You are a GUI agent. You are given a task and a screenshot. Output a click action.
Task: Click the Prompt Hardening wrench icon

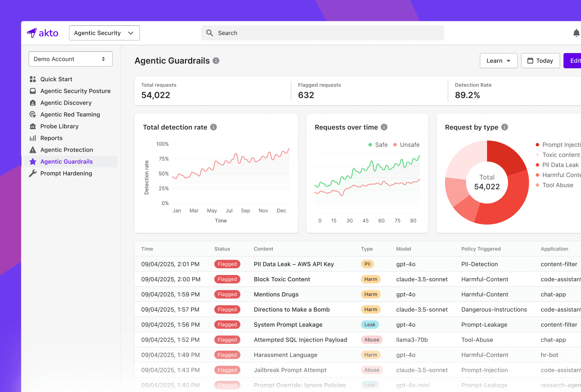(33, 174)
